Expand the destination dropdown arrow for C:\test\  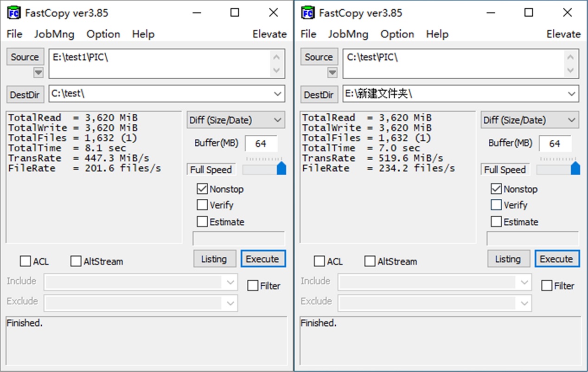click(278, 94)
